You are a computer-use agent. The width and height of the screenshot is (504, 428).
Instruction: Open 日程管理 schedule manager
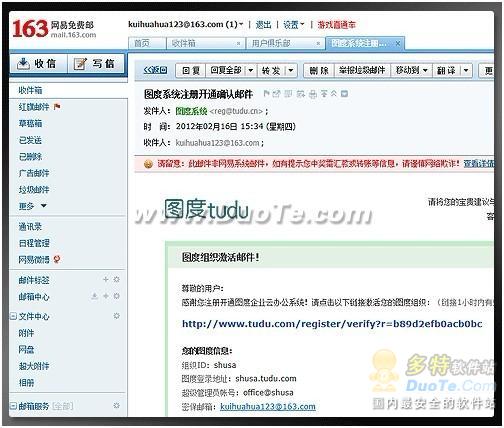(x=34, y=243)
